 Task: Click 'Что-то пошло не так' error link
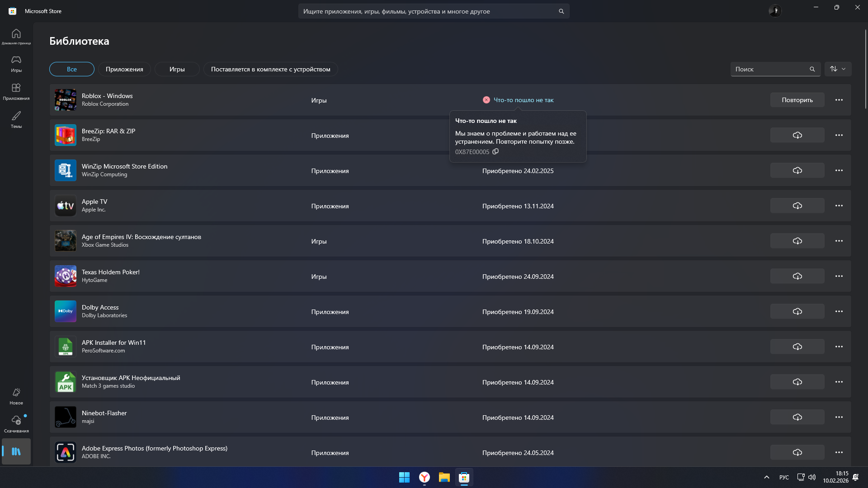pos(523,100)
